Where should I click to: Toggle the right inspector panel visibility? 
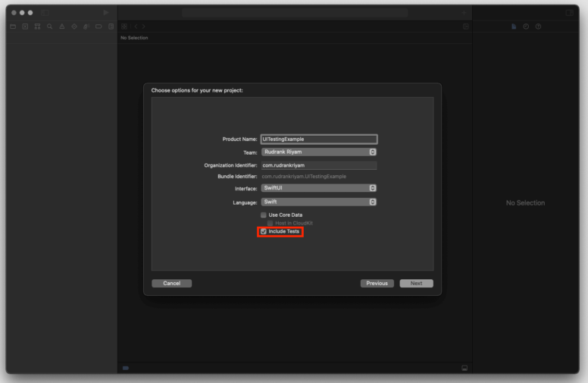pos(569,12)
